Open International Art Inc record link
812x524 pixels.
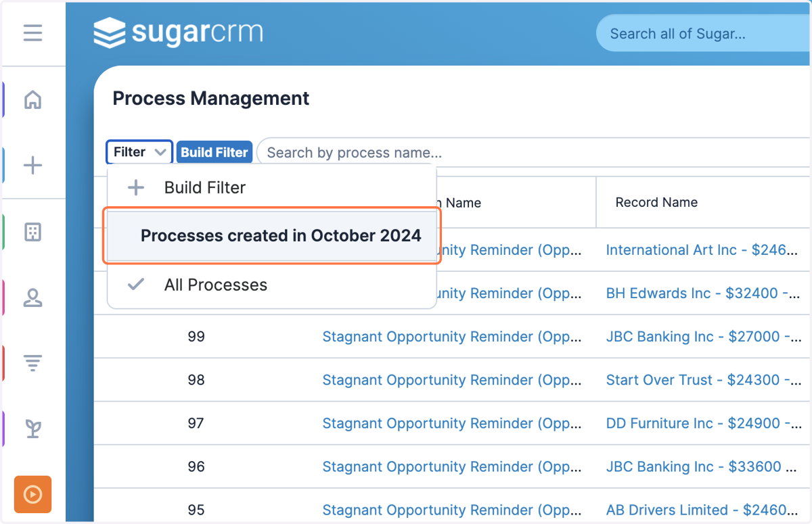point(702,250)
